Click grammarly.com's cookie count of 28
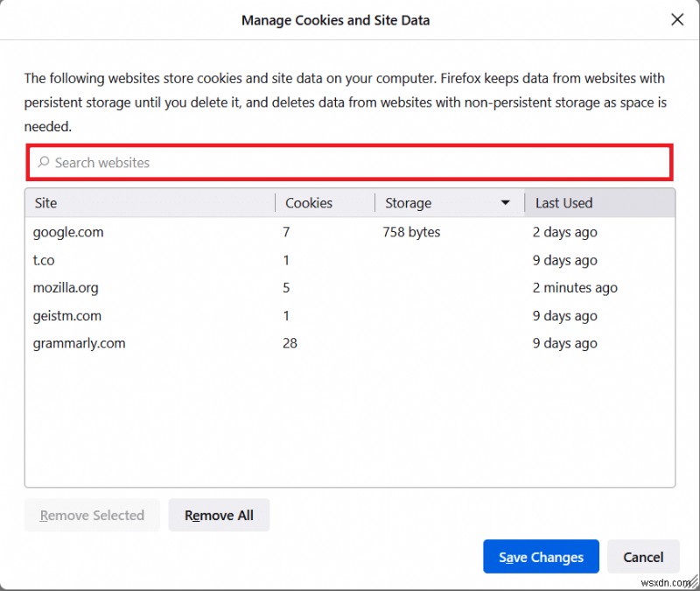 [x=290, y=342]
